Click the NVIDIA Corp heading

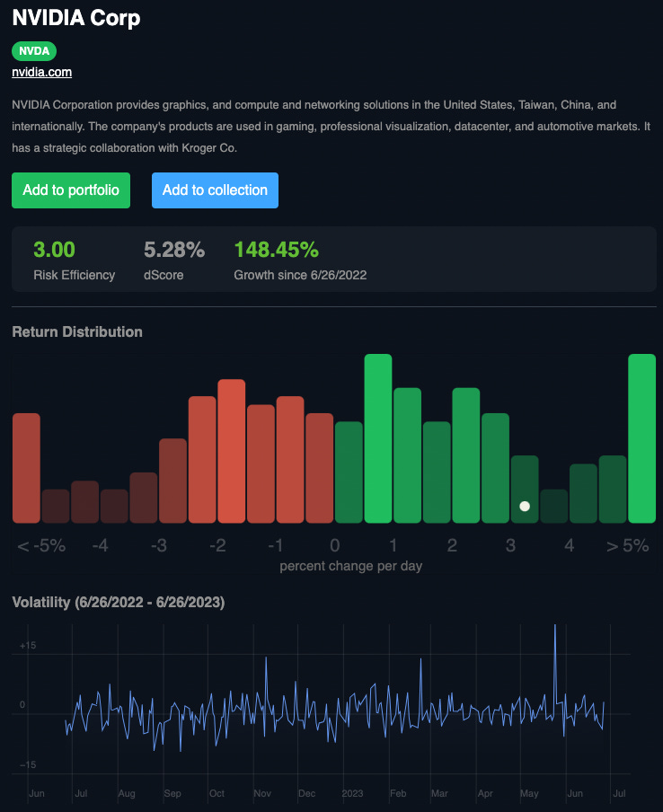tap(76, 18)
